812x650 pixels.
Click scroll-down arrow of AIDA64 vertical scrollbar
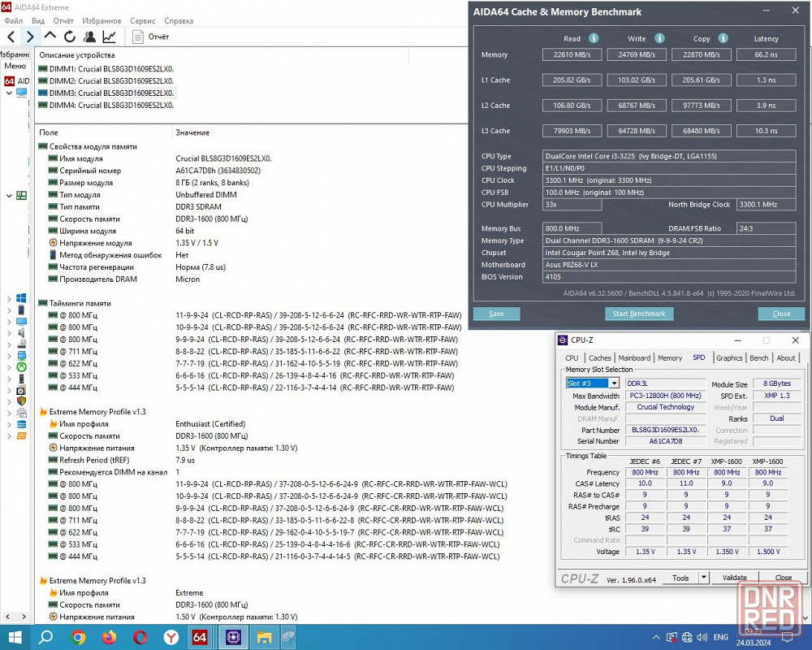point(806,617)
